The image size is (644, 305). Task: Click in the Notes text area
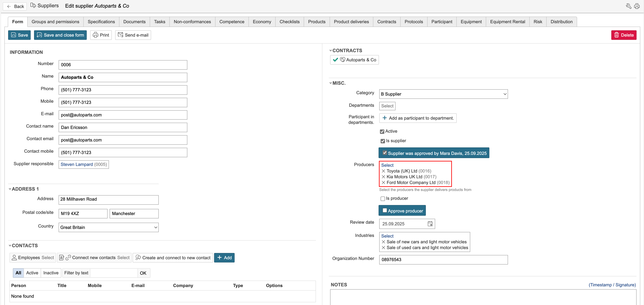click(x=483, y=297)
